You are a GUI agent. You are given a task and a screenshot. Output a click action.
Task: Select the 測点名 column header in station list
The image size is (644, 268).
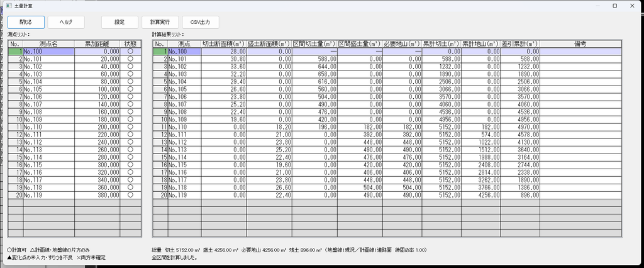tap(48, 43)
